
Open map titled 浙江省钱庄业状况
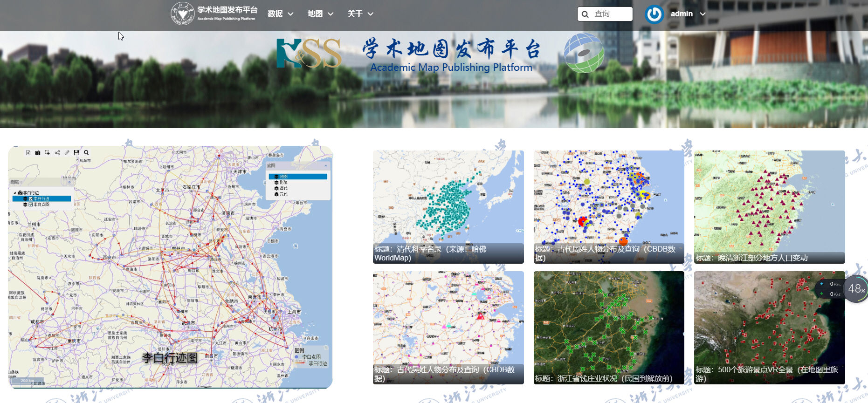tap(609, 328)
